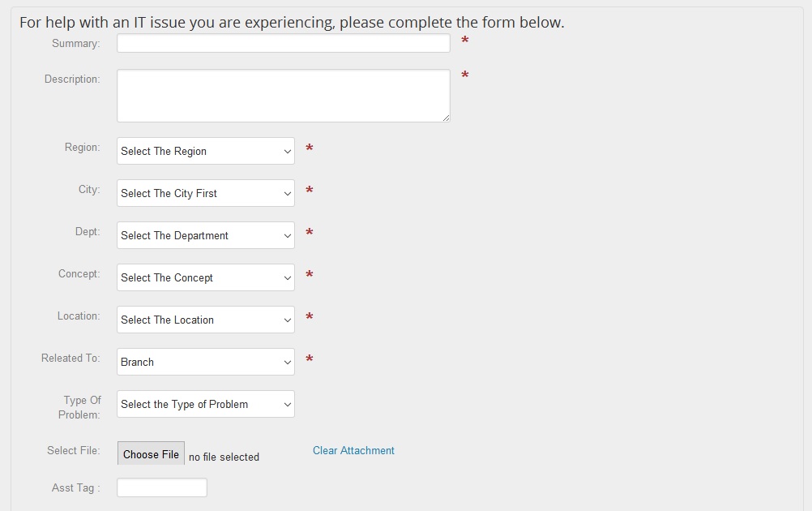
Task: Select the Location dropdown placeholder text
Action: [x=169, y=320]
